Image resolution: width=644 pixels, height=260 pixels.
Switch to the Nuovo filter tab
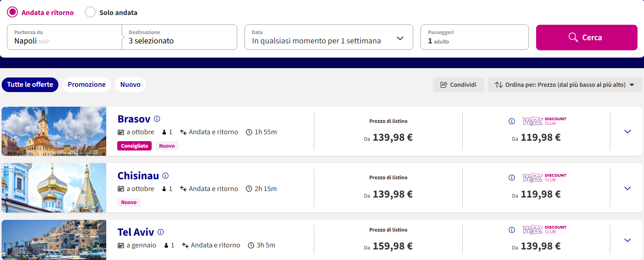pos(130,85)
